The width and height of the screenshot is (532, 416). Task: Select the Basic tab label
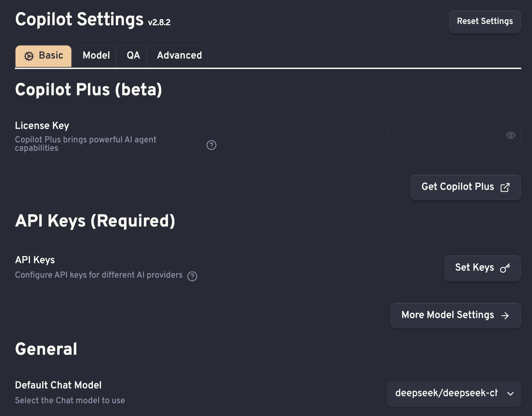click(x=51, y=55)
